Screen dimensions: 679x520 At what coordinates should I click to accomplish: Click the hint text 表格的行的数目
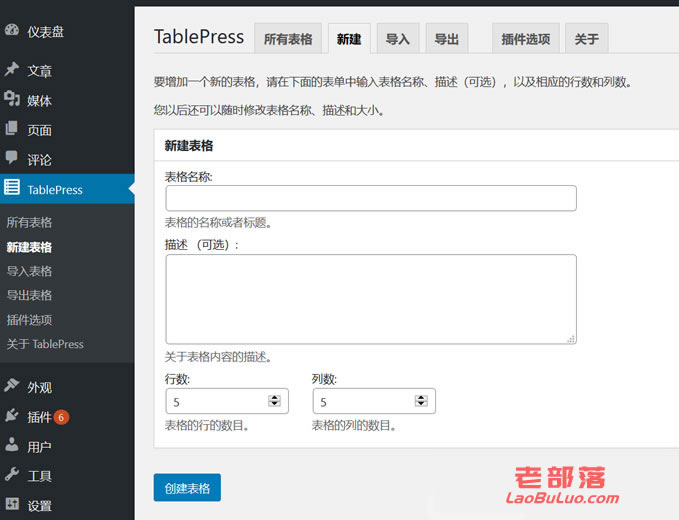pyautogui.click(x=207, y=426)
